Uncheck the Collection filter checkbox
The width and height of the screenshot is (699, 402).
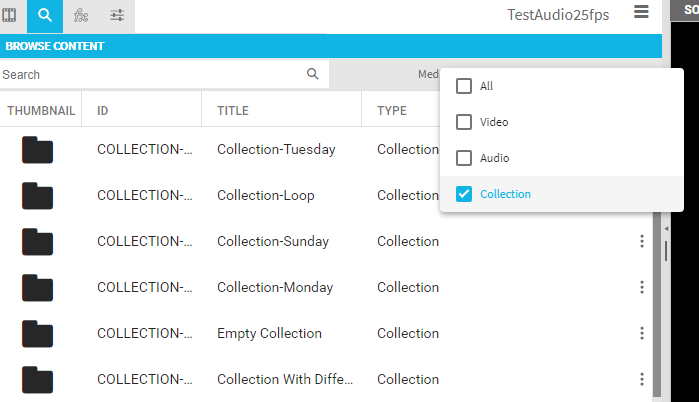[464, 194]
